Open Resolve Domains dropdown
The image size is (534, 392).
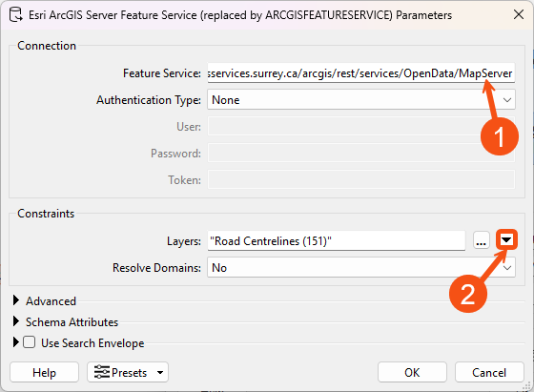coord(361,267)
